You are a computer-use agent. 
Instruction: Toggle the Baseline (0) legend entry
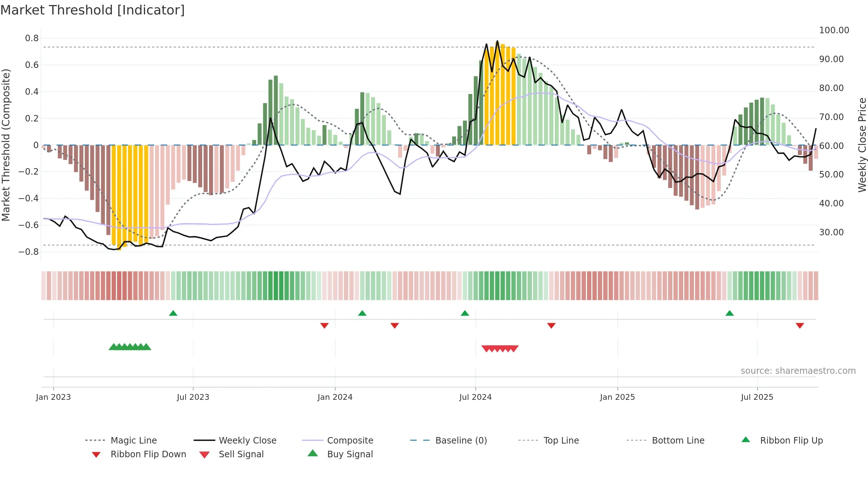point(448,440)
